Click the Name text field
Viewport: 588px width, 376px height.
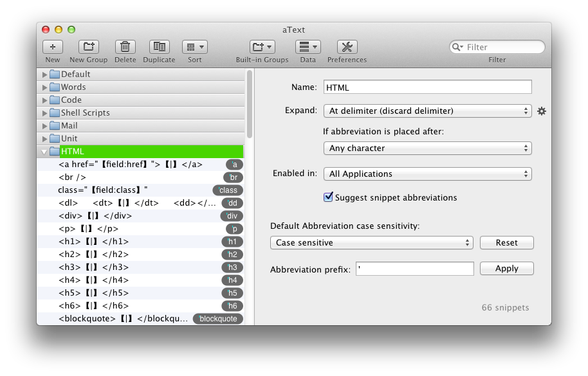pos(428,87)
